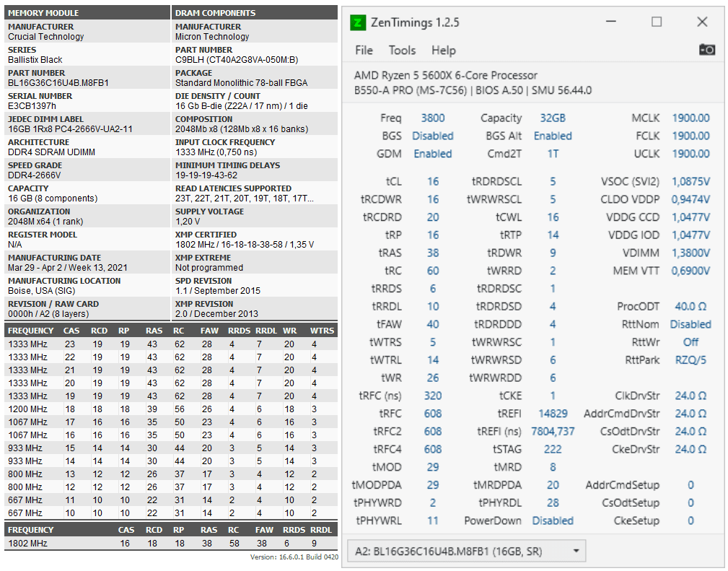Viewport: 728px width, 571px height.
Task: Click the Boise, USA manufacturing location
Action: coord(41,290)
